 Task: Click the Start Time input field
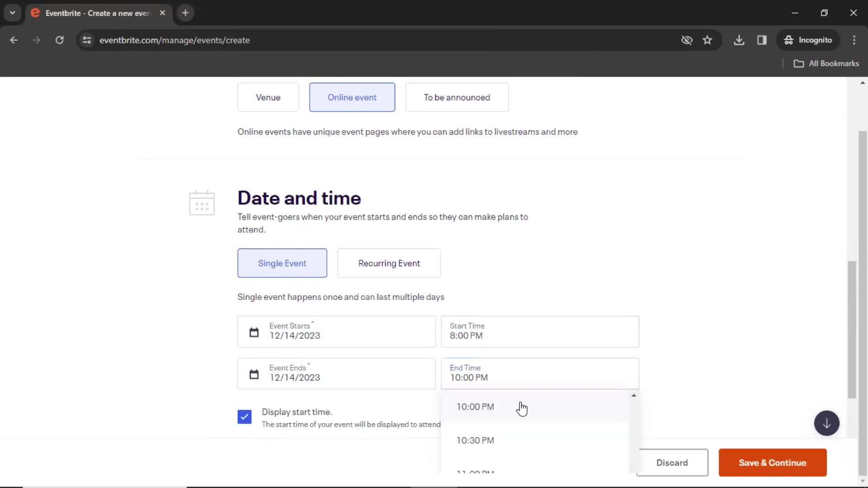click(540, 331)
